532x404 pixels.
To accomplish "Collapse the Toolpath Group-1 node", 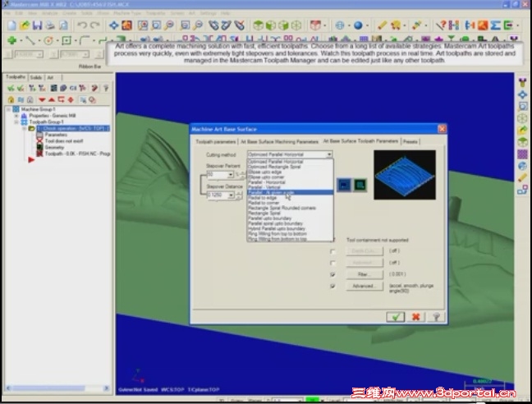I will point(16,122).
